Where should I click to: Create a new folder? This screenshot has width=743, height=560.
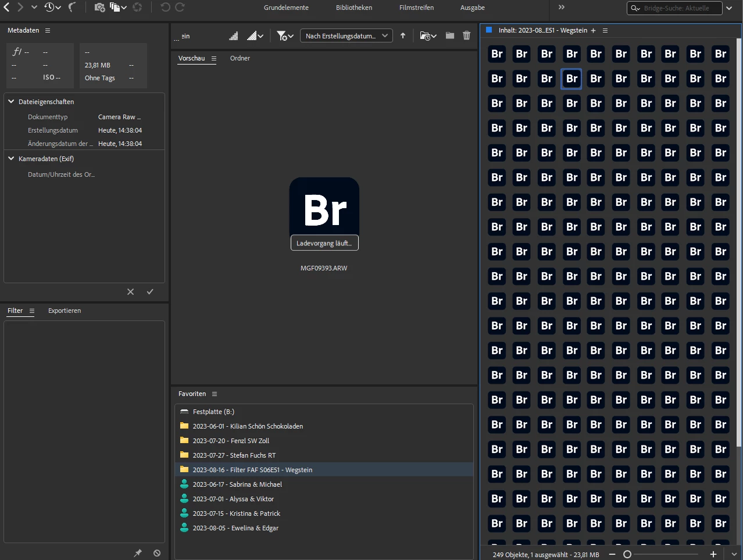click(450, 36)
